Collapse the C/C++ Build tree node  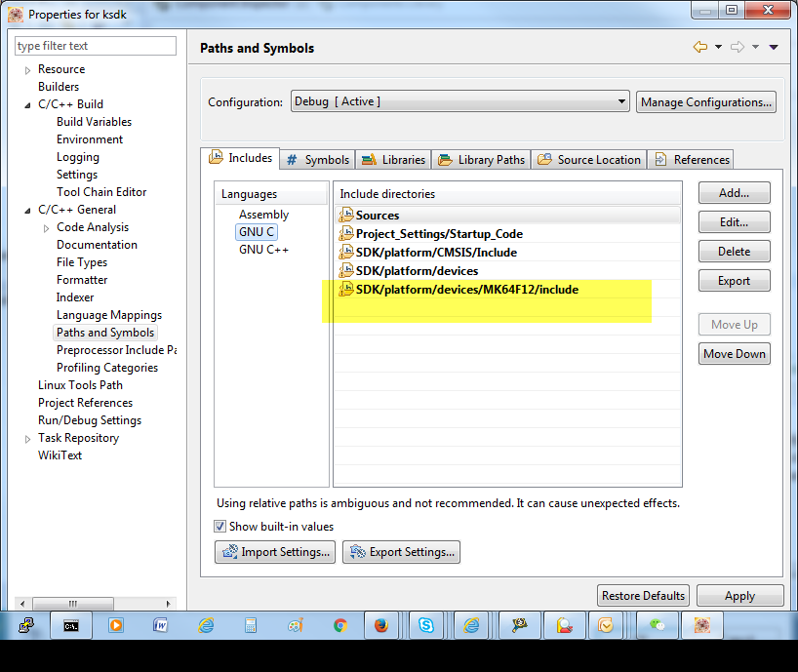click(27, 105)
